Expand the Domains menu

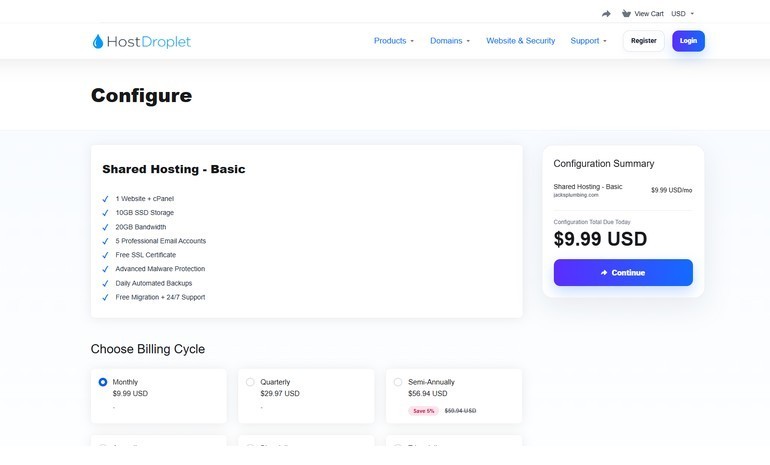[450, 41]
